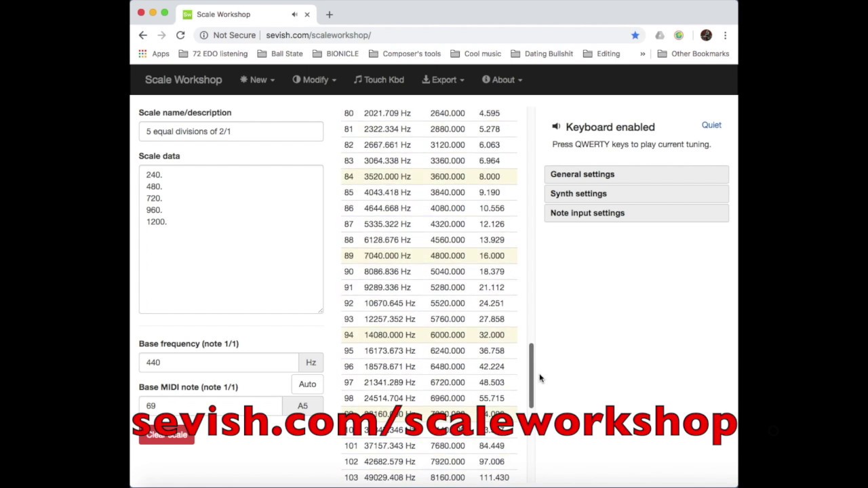
Task: Open the New dropdown menu
Action: tap(257, 80)
